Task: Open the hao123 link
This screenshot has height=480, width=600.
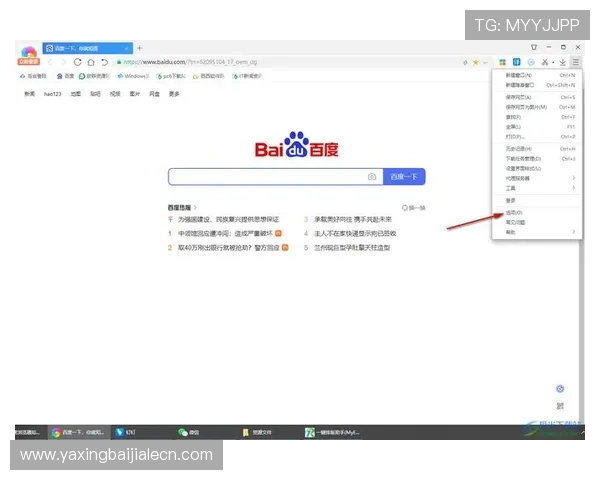Action: 52,94
